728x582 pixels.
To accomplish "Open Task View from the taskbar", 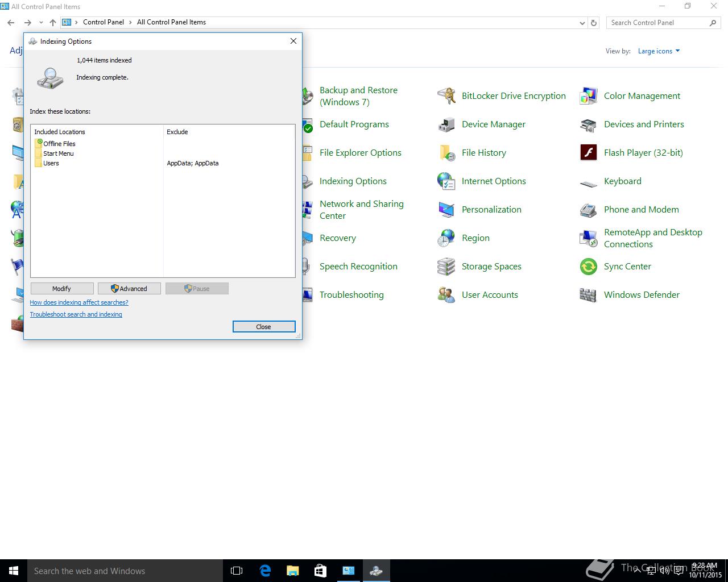I will coord(237,571).
